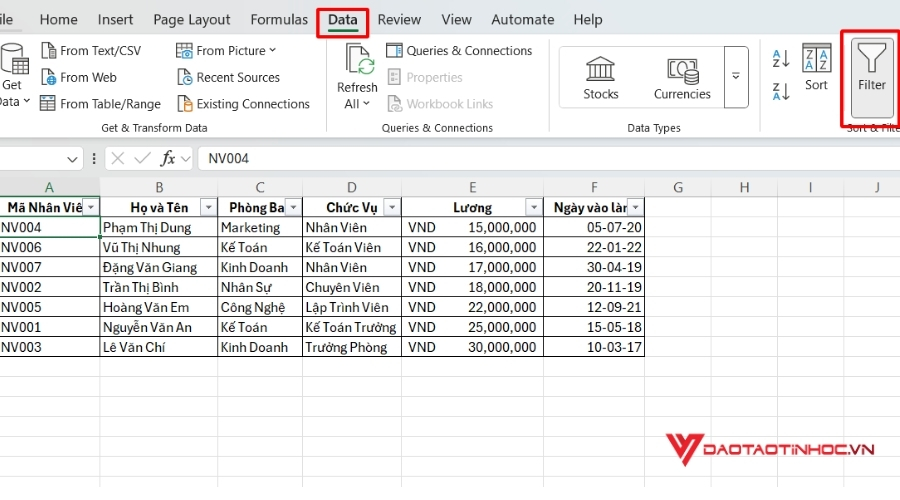Open Phòng Ban filter dropdown
The width and height of the screenshot is (900, 500).
(x=293, y=207)
